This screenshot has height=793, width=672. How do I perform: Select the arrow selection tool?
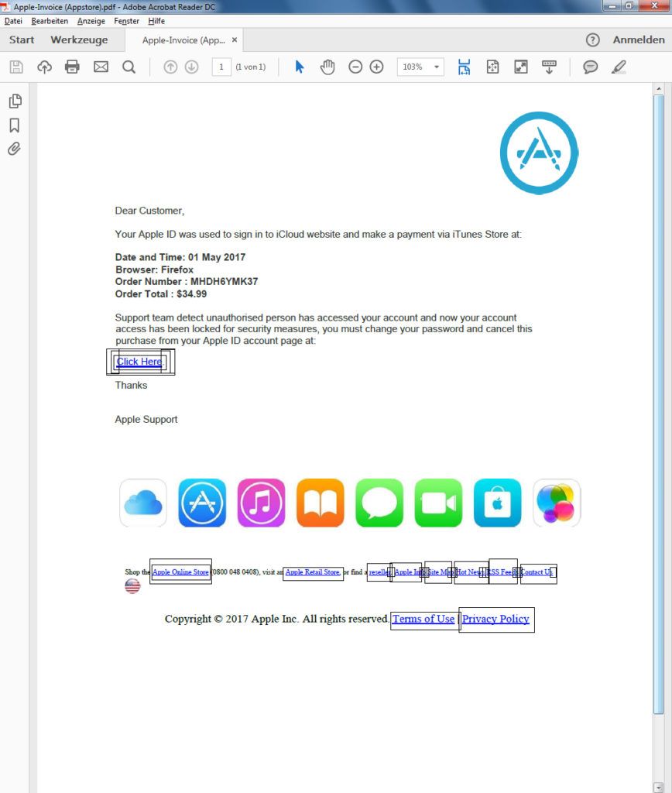300,67
